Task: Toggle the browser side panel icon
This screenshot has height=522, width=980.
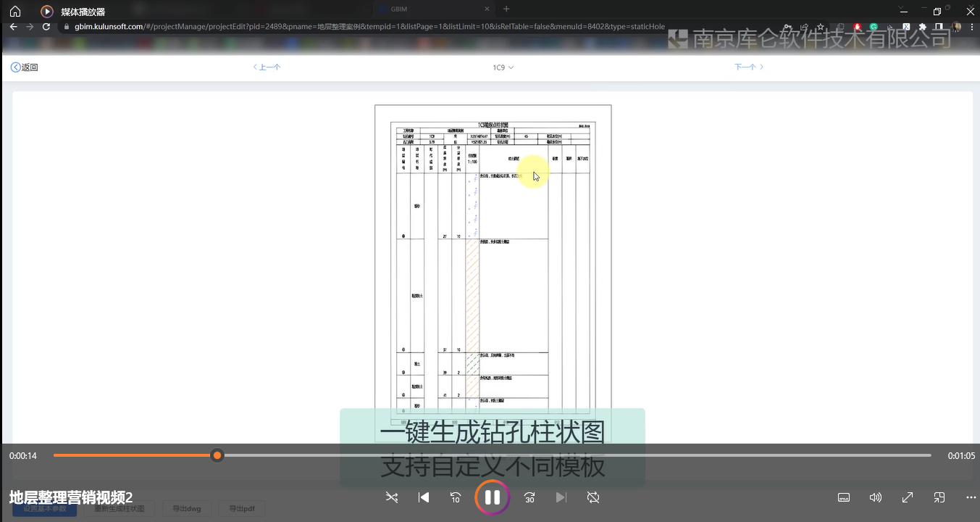Action: pyautogui.click(x=939, y=26)
